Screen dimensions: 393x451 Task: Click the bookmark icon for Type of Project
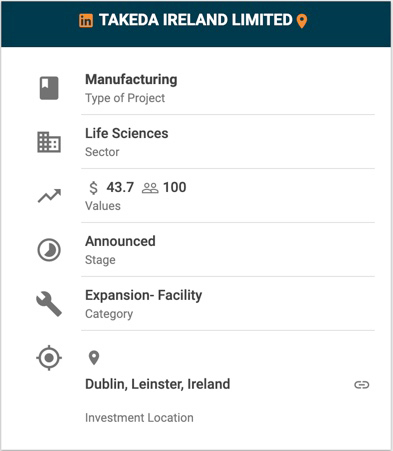click(x=49, y=88)
